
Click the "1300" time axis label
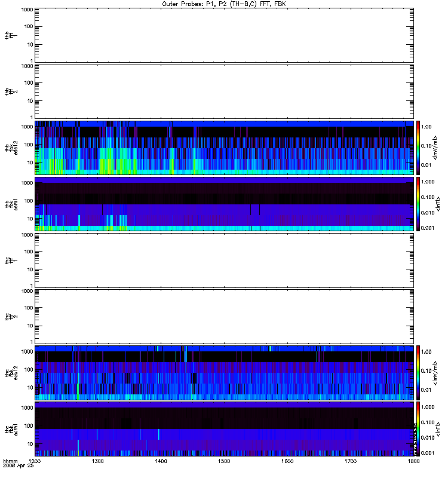coord(98,461)
